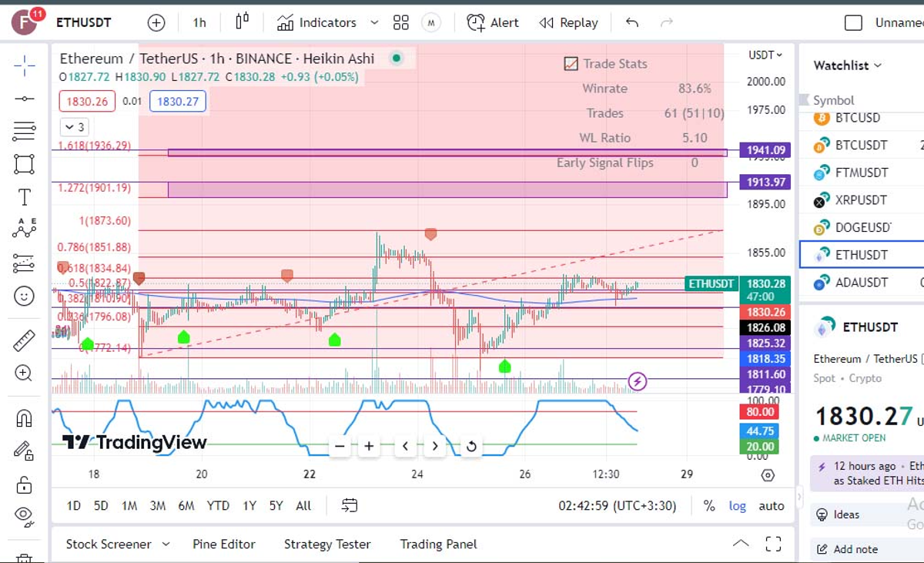Toggle the log scale option
This screenshot has height=563, width=924.
click(x=738, y=506)
